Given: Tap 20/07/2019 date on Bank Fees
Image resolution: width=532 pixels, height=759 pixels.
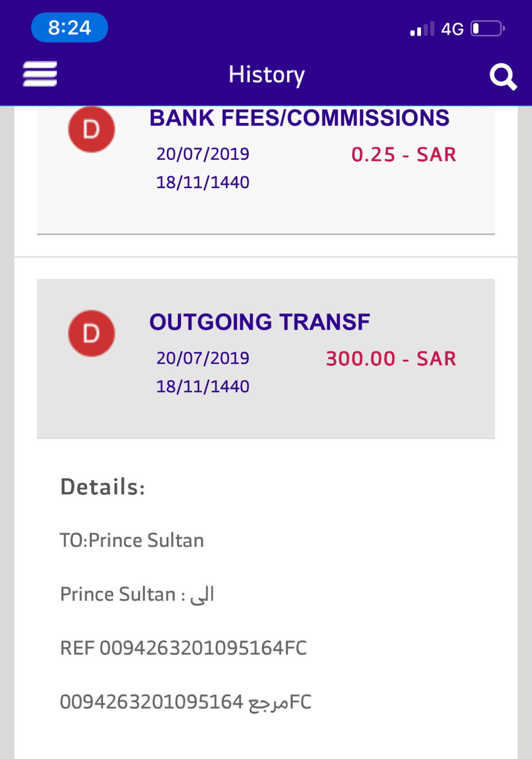Looking at the screenshot, I should click(203, 154).
